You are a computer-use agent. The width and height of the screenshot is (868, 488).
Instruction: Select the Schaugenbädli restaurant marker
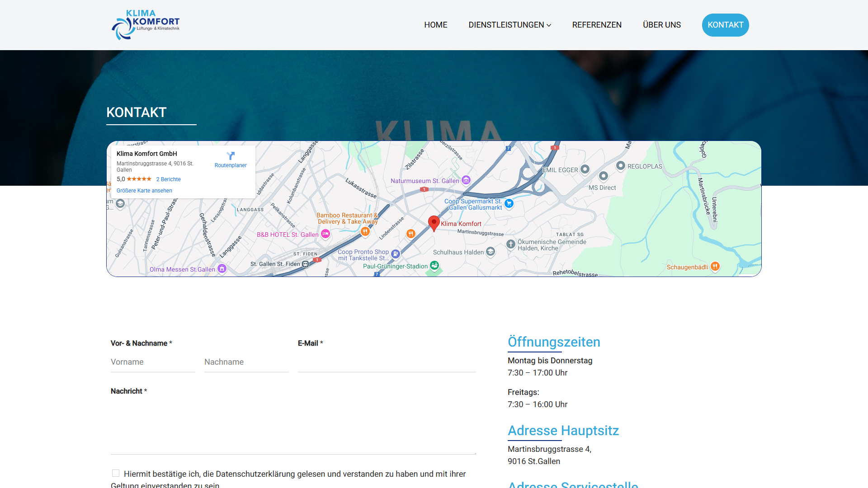coord(715,266)
